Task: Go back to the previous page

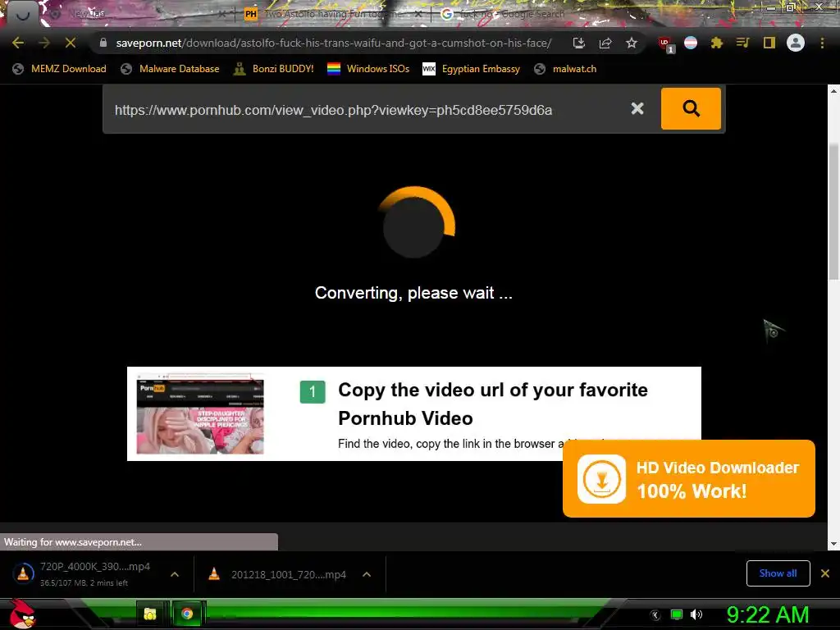Action: pyautogui.click(x=18, y=43)
